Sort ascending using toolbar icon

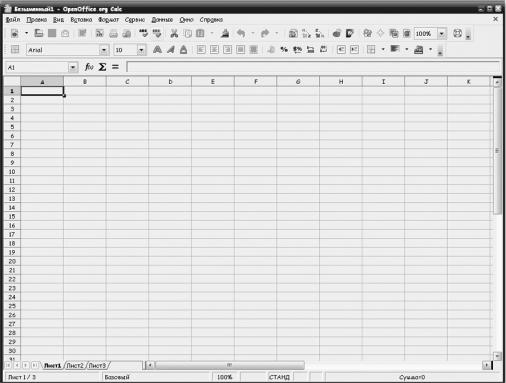[x=306, y=33]
